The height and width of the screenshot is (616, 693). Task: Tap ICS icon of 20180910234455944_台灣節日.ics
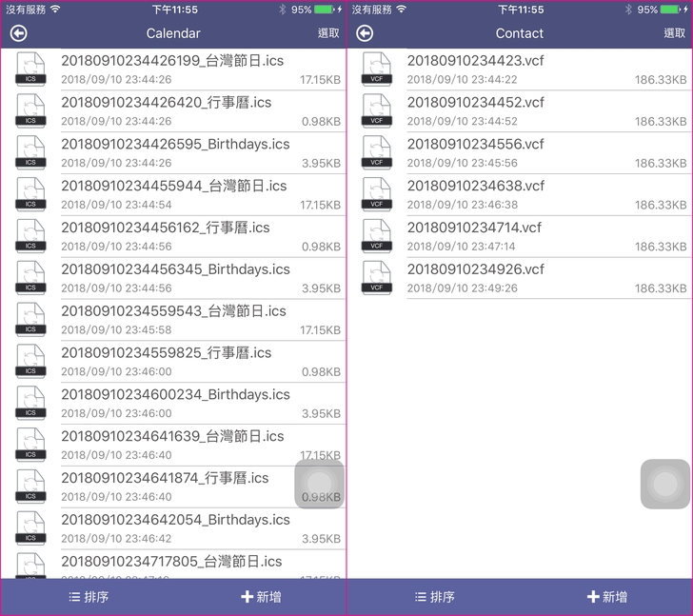(x=30, y=194)
